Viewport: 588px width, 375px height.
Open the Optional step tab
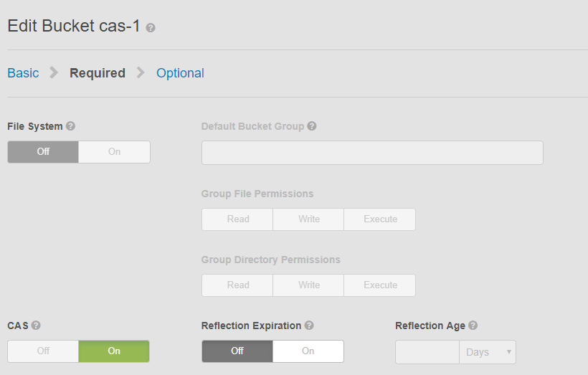tap(180, 73)
